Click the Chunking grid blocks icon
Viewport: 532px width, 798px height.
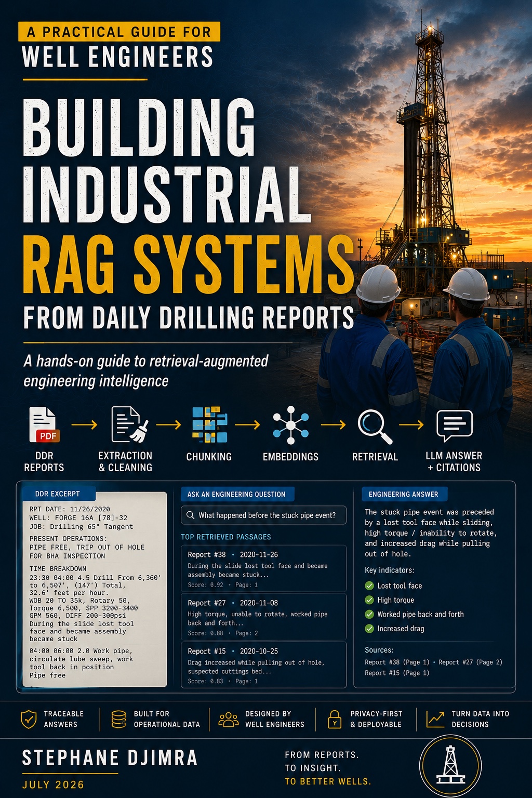tap(209, 425)
